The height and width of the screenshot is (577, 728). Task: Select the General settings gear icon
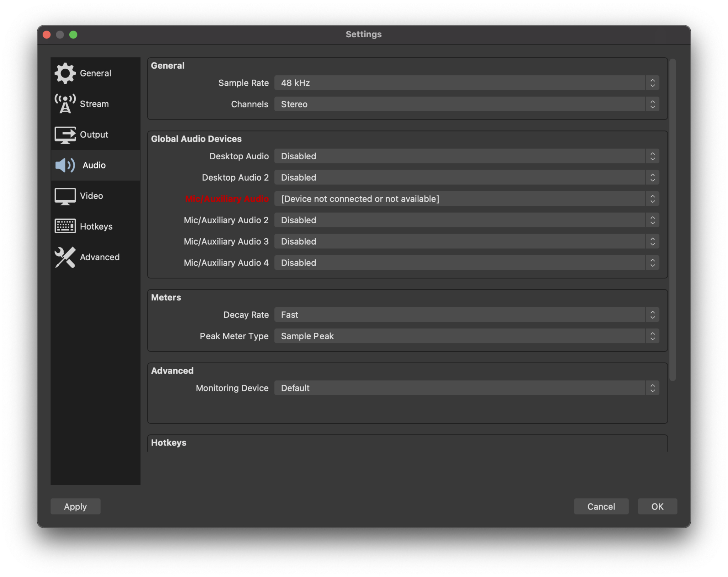pos(65,73)
